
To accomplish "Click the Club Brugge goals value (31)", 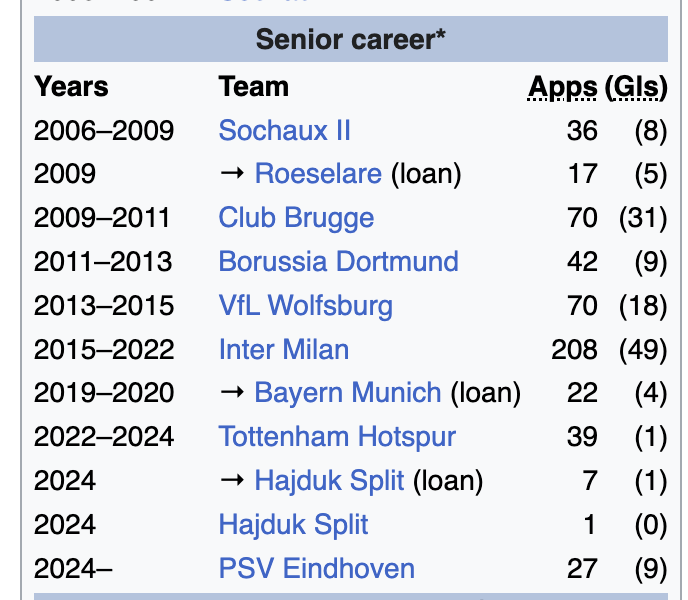I will pos(643,218).
